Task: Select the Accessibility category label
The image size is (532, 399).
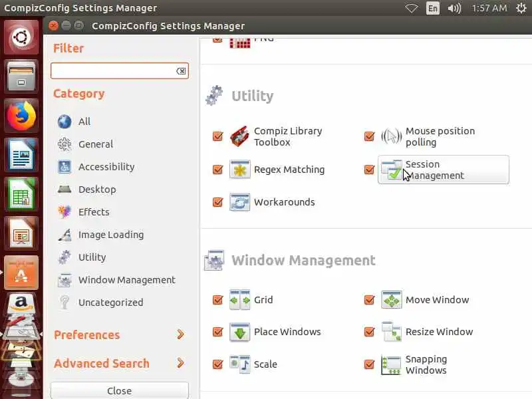Action: [x=106, y=167]
